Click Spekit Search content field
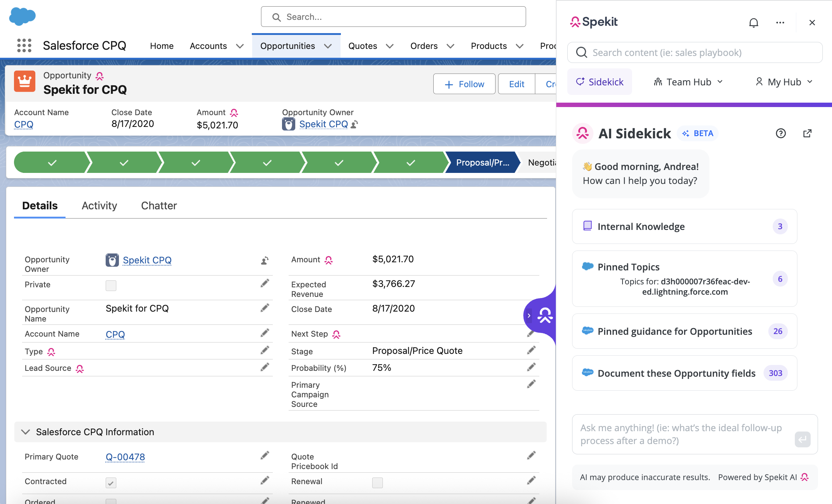Screen dimensions: 832x504 [x=695, y=53]
